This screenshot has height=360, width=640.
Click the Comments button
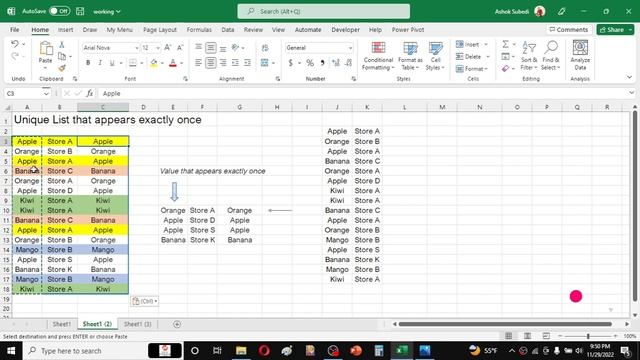(569, 30)
